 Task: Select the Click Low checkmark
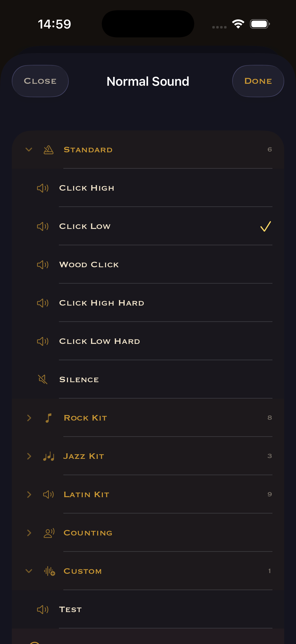(265, 226)
